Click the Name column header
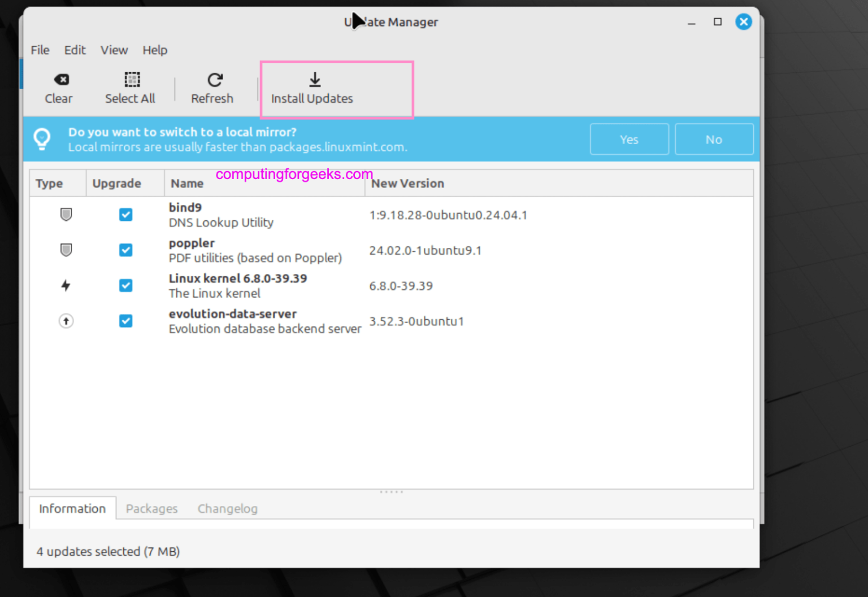The image size is (868, 597). (187, 183)
